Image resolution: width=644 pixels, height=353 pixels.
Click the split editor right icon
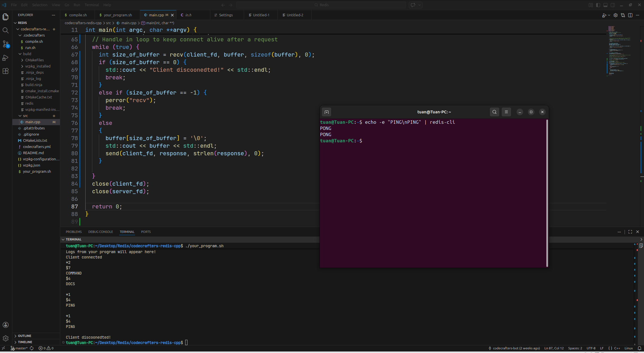(630, 15)
